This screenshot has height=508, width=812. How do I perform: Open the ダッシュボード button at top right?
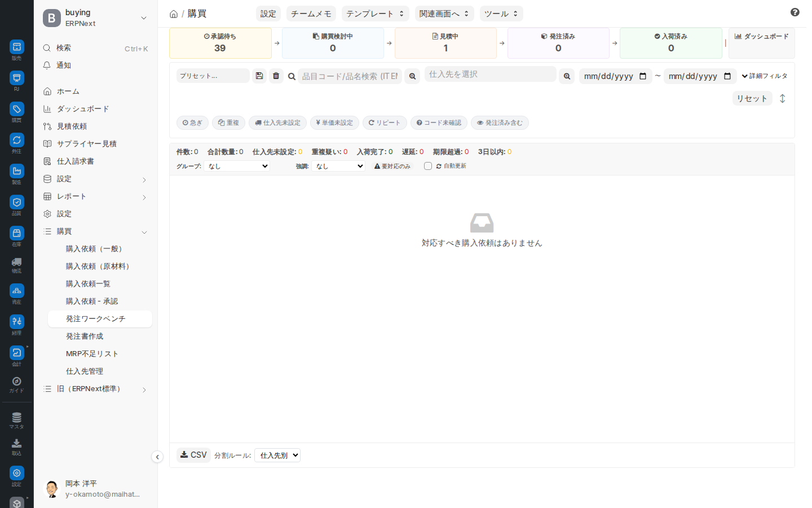(761, 43)
